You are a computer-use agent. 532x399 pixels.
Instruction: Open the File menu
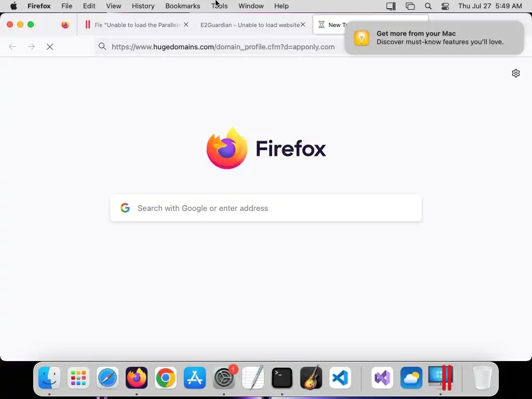[67, 6]
